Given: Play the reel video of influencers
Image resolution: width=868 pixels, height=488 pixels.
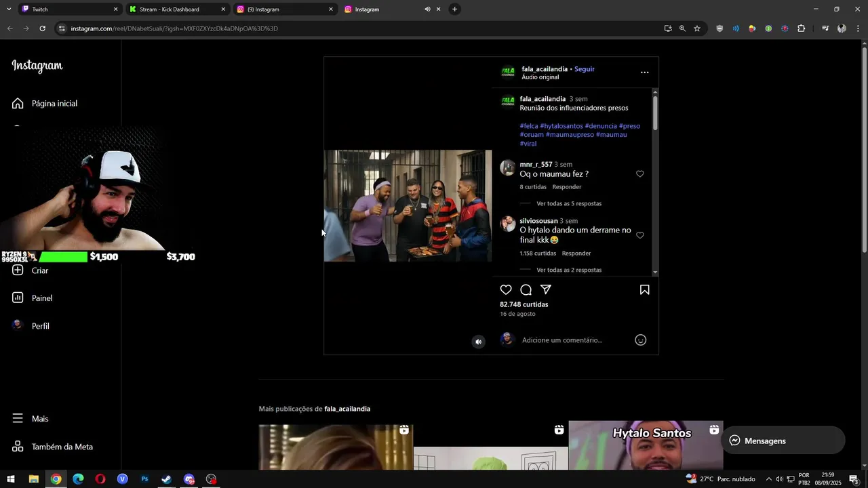Looking at the screenshot, I should pos(408,206).
